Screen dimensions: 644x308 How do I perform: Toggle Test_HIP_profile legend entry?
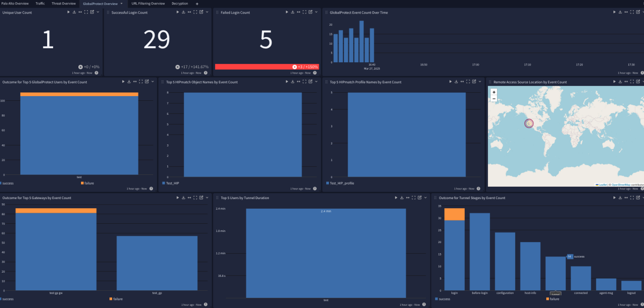point(340,183)
